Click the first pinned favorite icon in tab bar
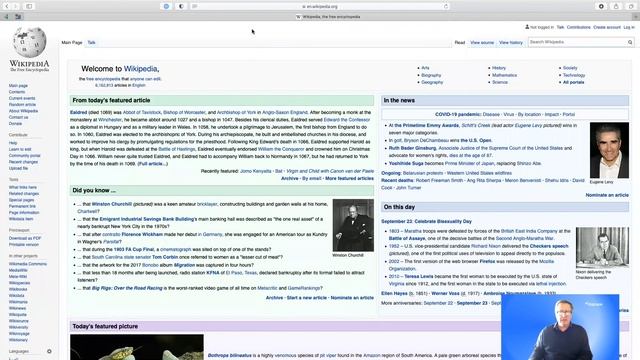The width and height of the screenshot is (640, 360). pos(6,17)
